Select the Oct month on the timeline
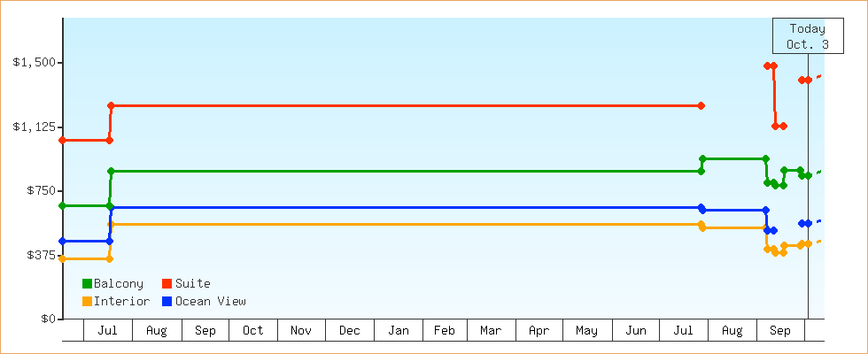The height and width of the screenshot is (354, 868). (x=252, y=331)
